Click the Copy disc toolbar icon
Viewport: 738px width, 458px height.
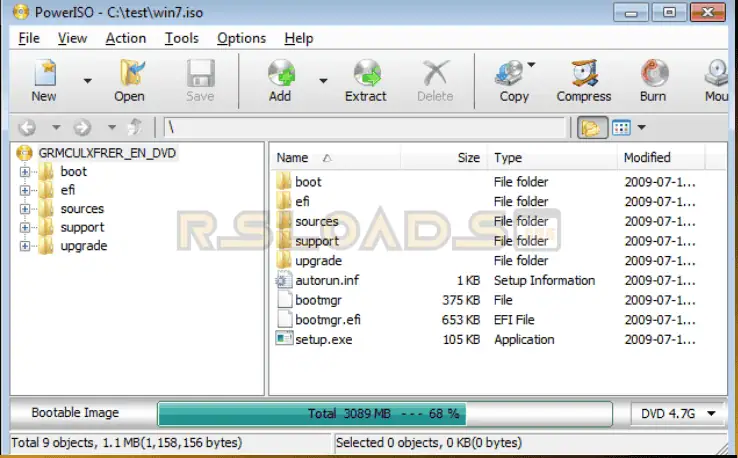point(509,73)
